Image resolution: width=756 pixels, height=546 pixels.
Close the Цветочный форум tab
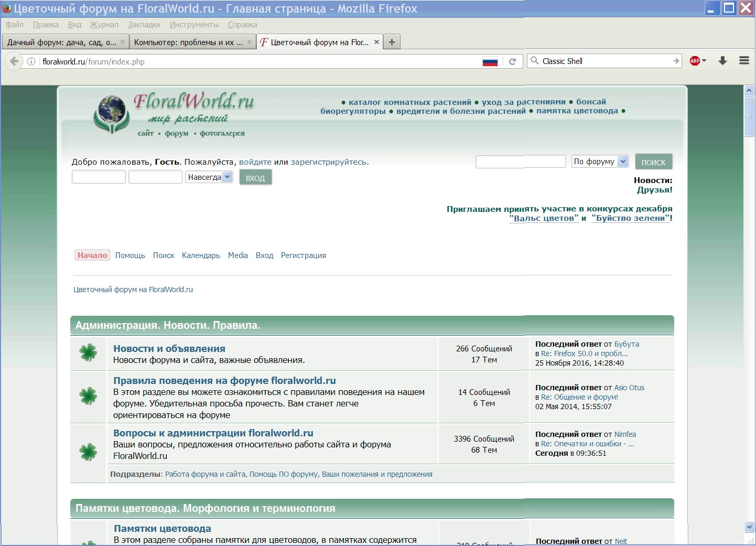376,42
